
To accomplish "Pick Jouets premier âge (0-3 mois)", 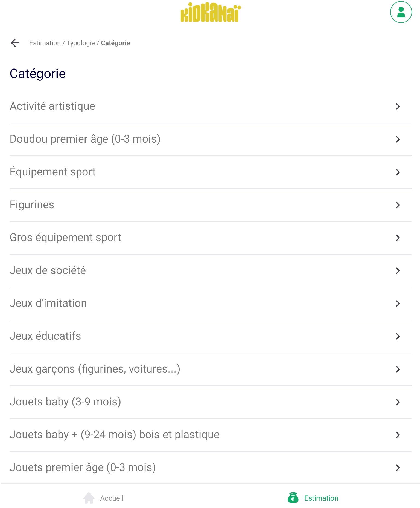I will point(83,467).
